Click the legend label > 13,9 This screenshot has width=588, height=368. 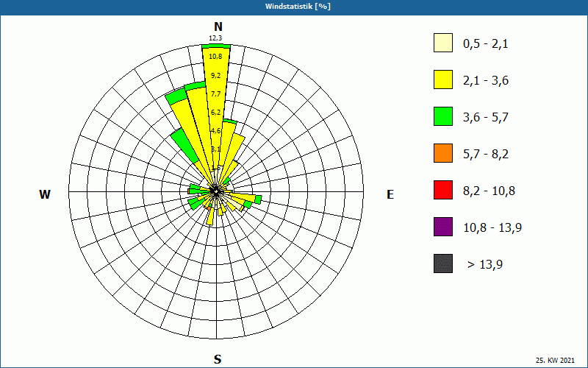[x=485, y=265]
